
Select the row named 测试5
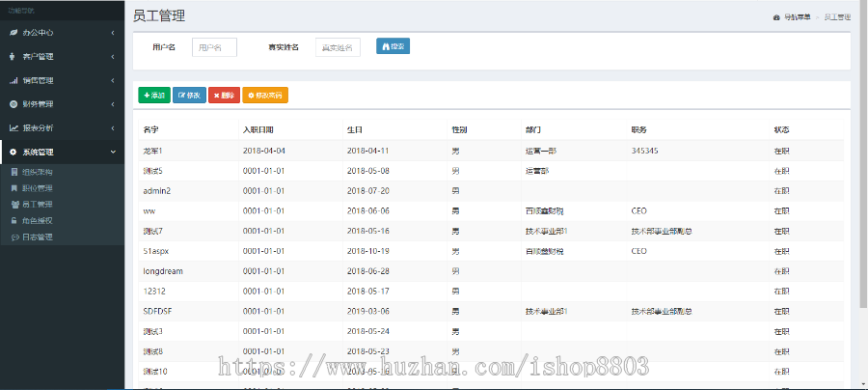491,171
